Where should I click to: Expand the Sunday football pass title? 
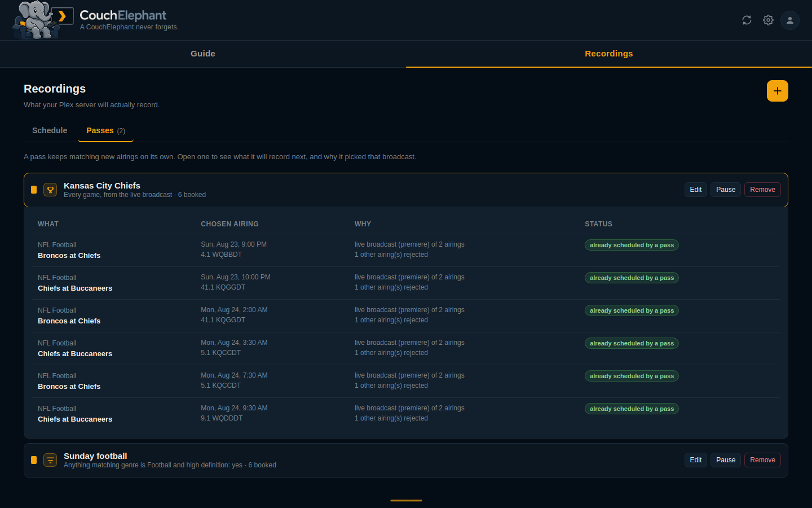95,456
